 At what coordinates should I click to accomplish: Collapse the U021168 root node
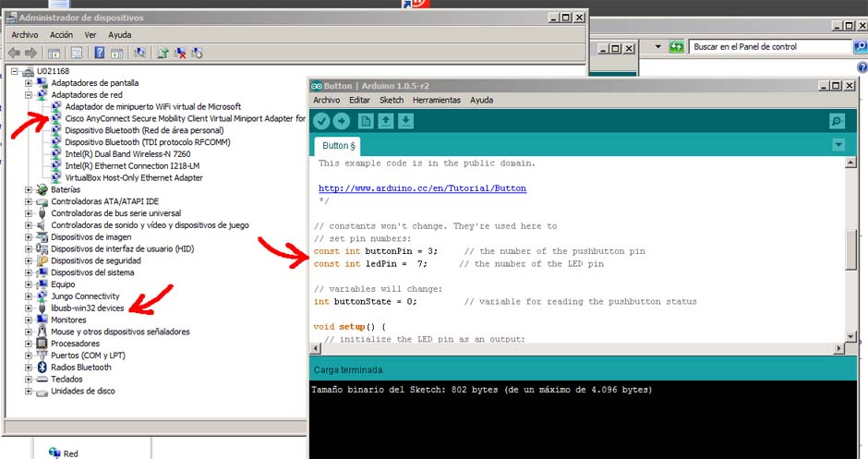tap(15, 71)
